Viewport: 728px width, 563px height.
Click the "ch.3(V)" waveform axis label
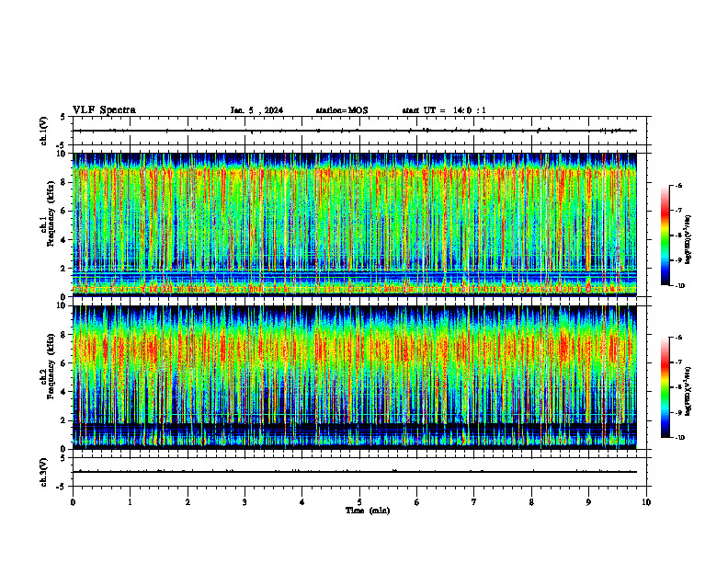point(44,472)
